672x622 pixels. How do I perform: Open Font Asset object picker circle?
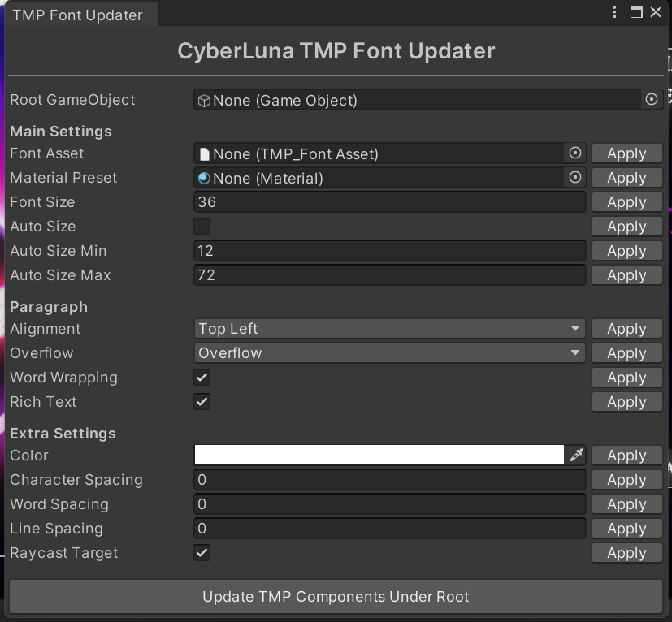tap(575, 153)
